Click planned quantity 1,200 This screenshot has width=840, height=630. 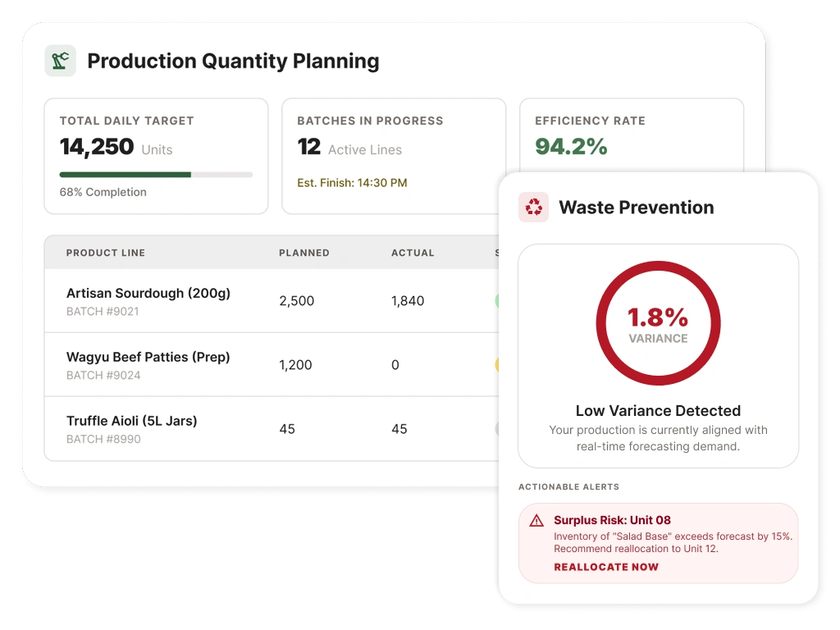295,365
